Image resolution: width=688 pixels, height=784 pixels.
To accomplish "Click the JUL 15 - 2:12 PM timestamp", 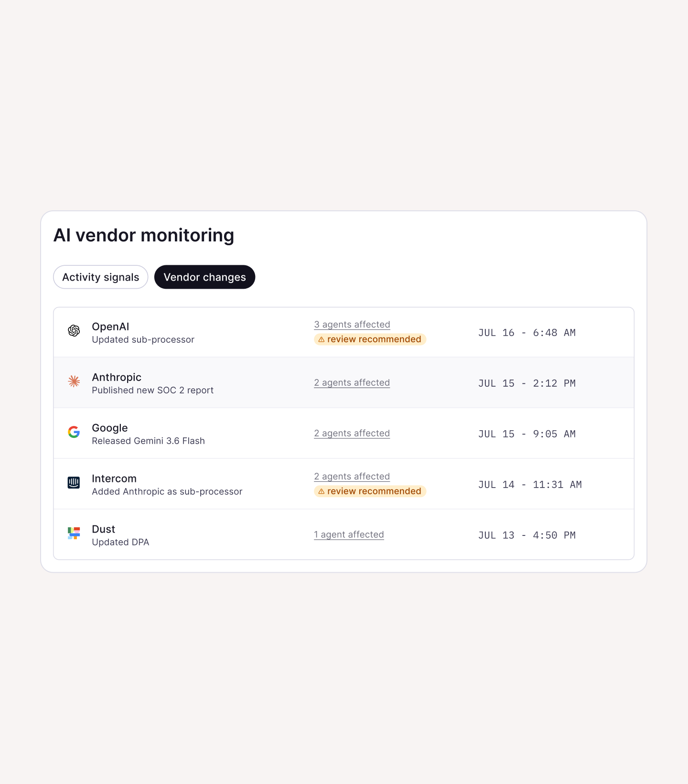I will (527, 383).
